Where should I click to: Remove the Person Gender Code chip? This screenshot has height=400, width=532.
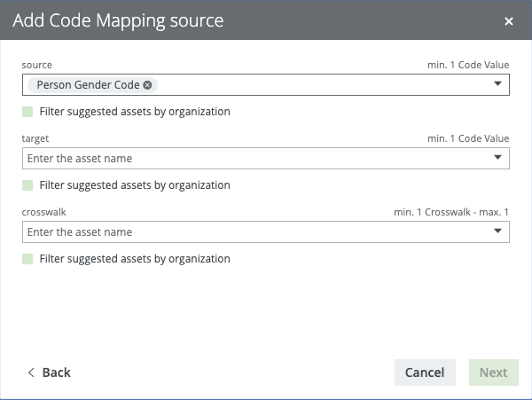pos(147,85)
